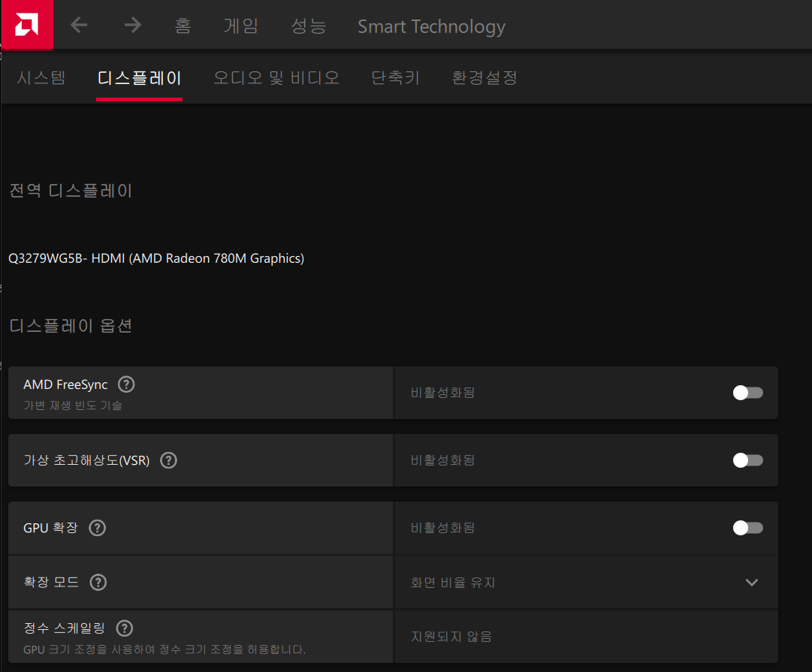
Task: Open help icon for AMD FreeSync
Action: pos(126,384)
